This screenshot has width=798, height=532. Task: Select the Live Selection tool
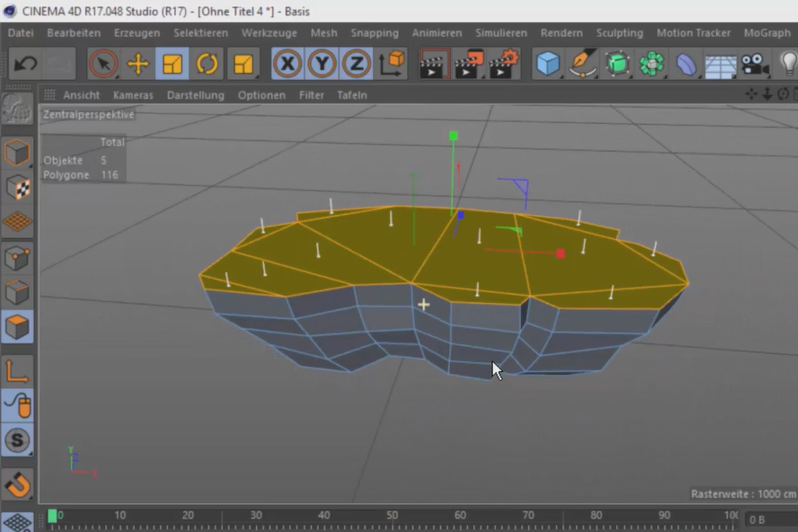tap(103, 64)
